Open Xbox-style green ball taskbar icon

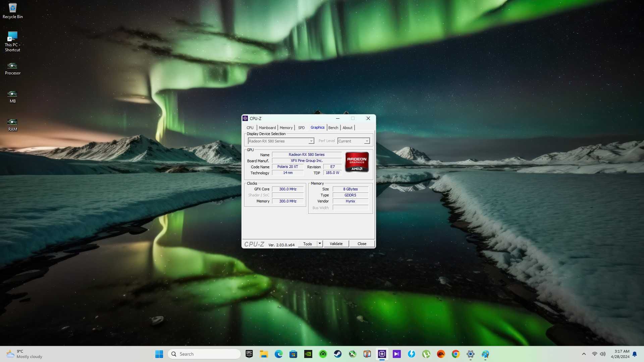pyautogui.click(x=352, y=354)
